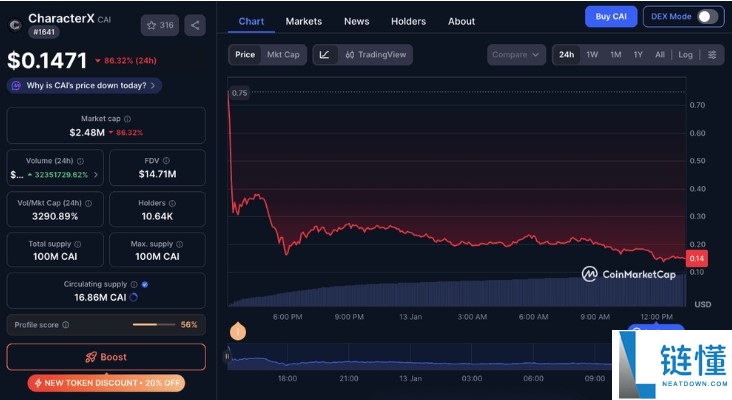
Task: Click the 10.64K holders value
Action: click(x=157, y=216)
